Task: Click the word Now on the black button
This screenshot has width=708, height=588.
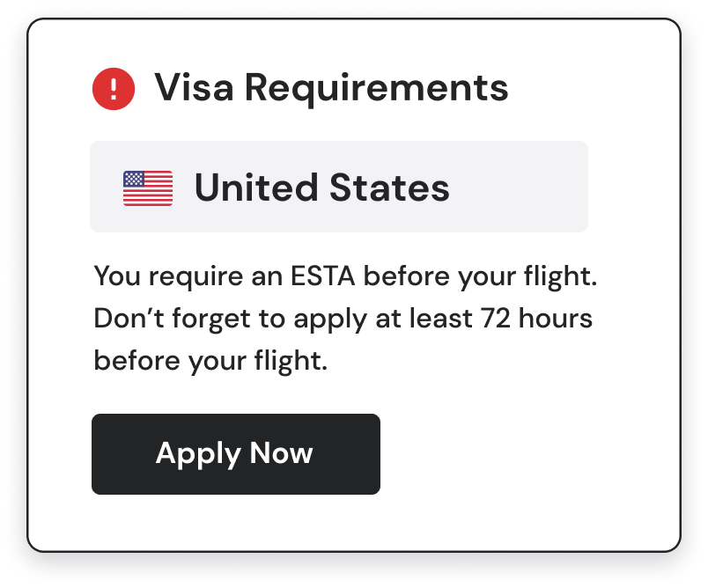Action: 281,453
